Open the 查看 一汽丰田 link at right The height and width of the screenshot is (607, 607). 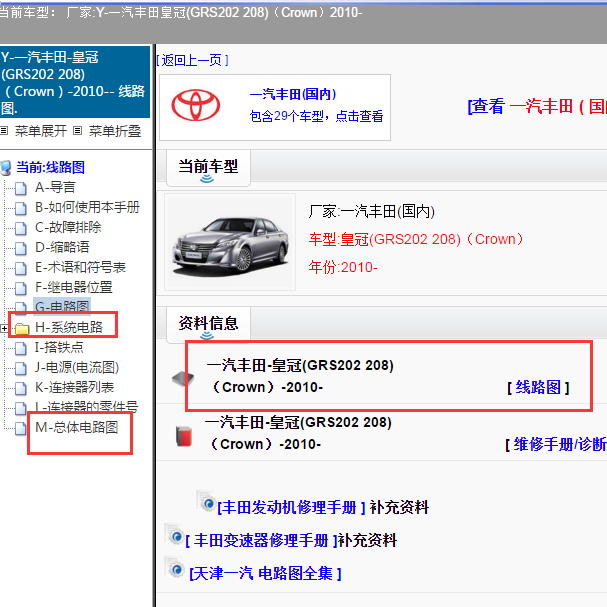(x=537, y=106)
